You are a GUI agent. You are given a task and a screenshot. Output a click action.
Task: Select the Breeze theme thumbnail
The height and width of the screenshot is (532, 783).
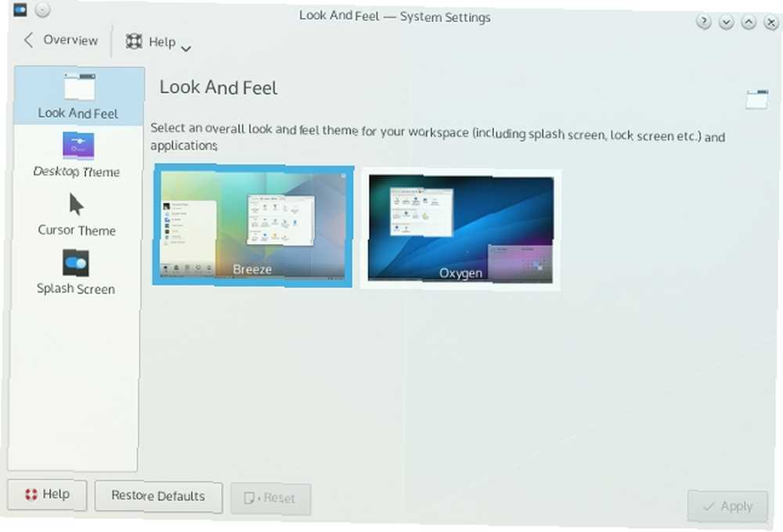(253, 226)
